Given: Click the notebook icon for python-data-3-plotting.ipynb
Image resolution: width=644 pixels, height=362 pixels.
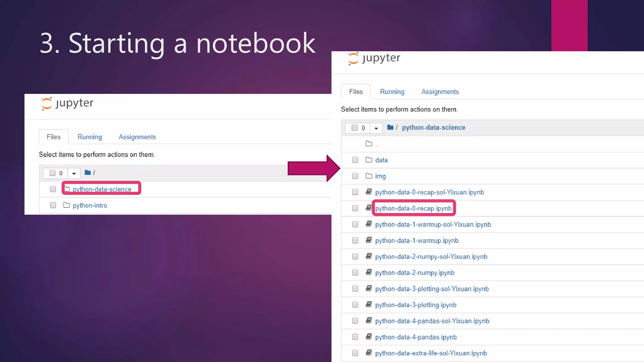Looking at the screenshot, I should pyautogui.click(x=369, y=304).
